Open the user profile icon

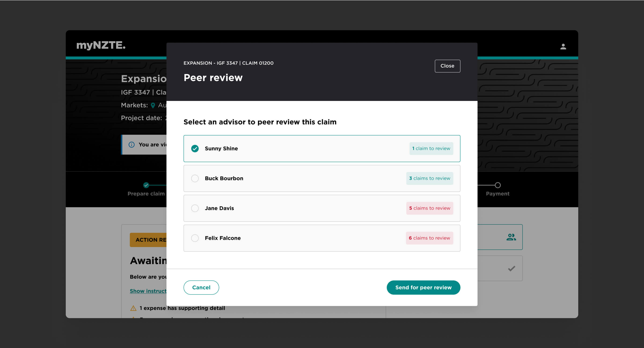click(563, 47)
